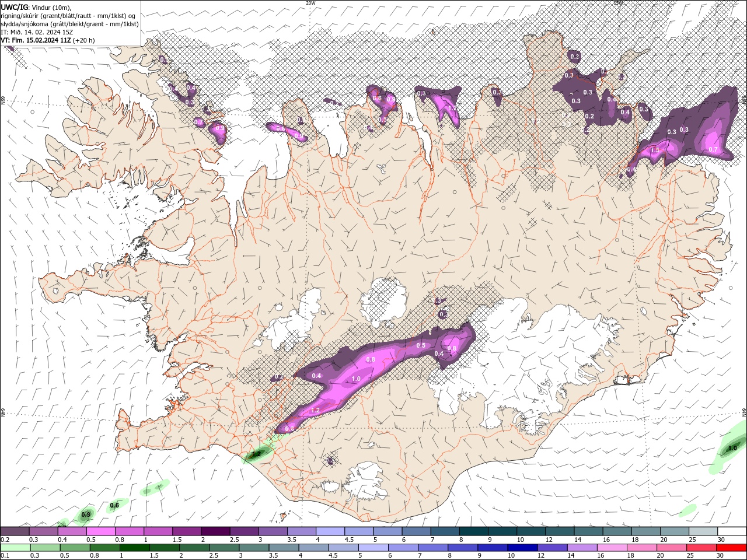Pick the bright red swatch after 30
747x560 pixels.
[x=731, y=548]
